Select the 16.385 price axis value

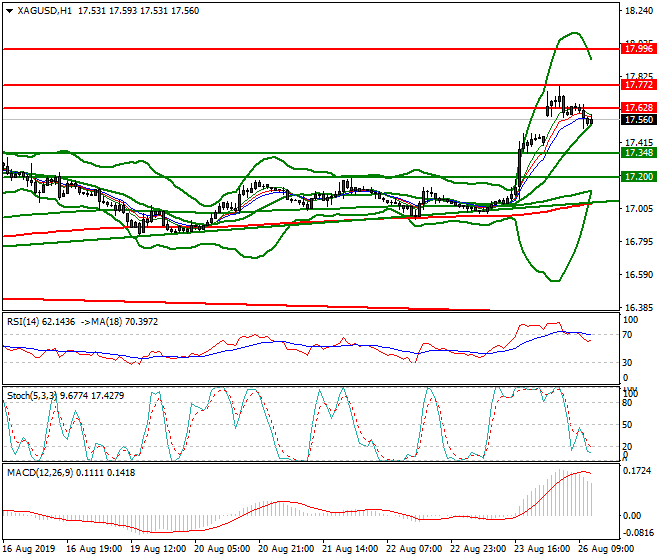(639, 307)
